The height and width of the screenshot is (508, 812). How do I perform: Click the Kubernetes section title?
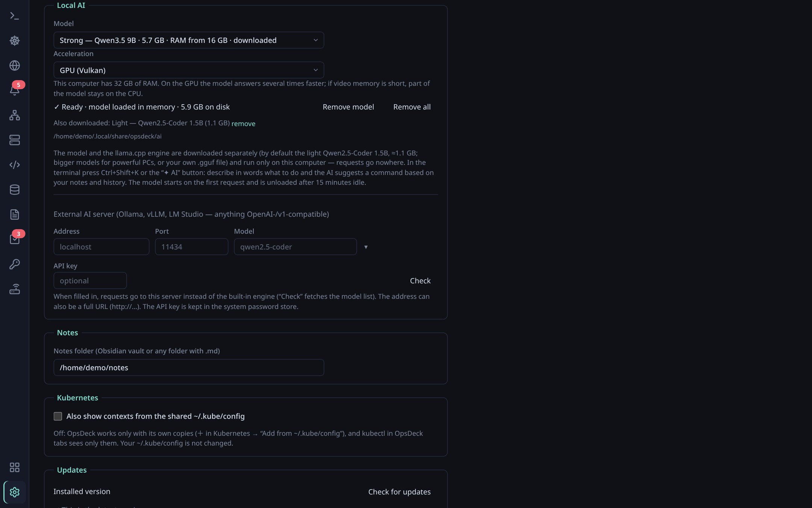click(77, 398)
